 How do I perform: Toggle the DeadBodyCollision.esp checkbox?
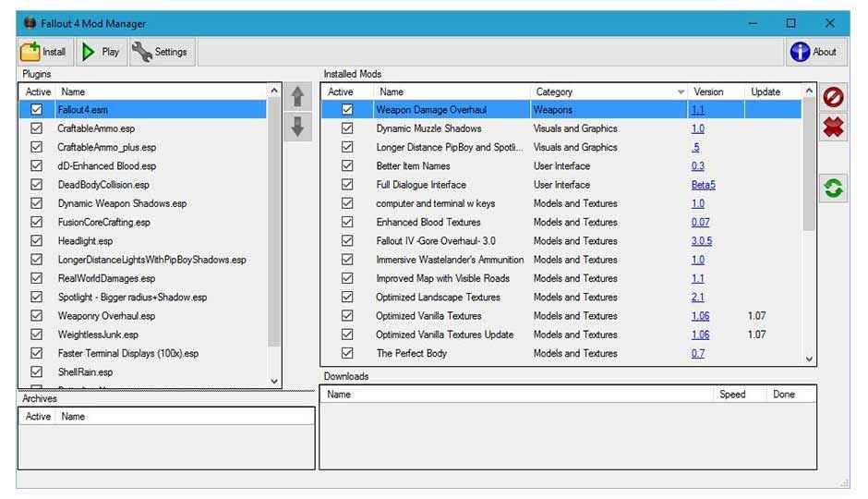(x=37, y=185)
